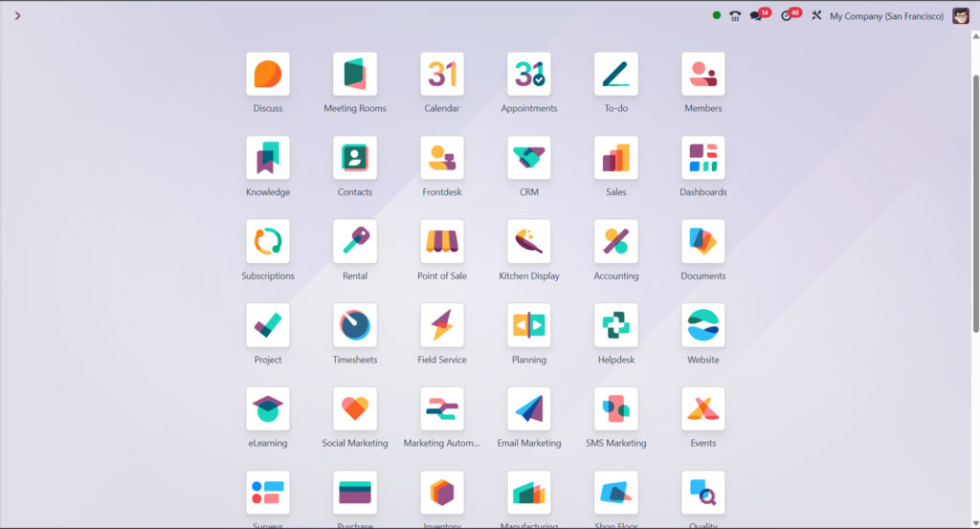The image size is (980, 529).
Task: Open the Email Marketing app
Action: (528, 409)
